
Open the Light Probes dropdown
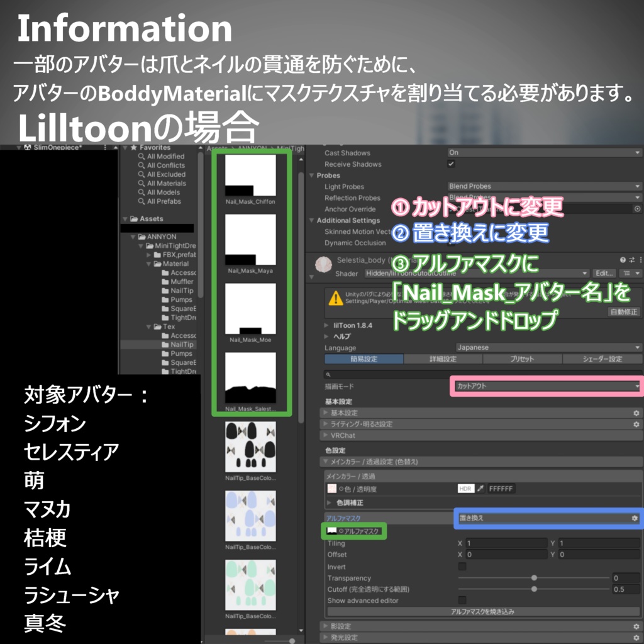tap(544, 186)
